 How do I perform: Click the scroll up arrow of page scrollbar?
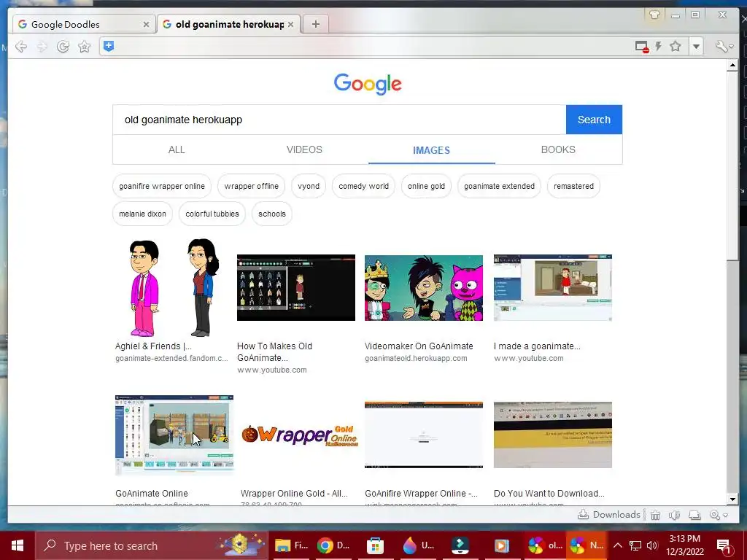coord(732,66)
